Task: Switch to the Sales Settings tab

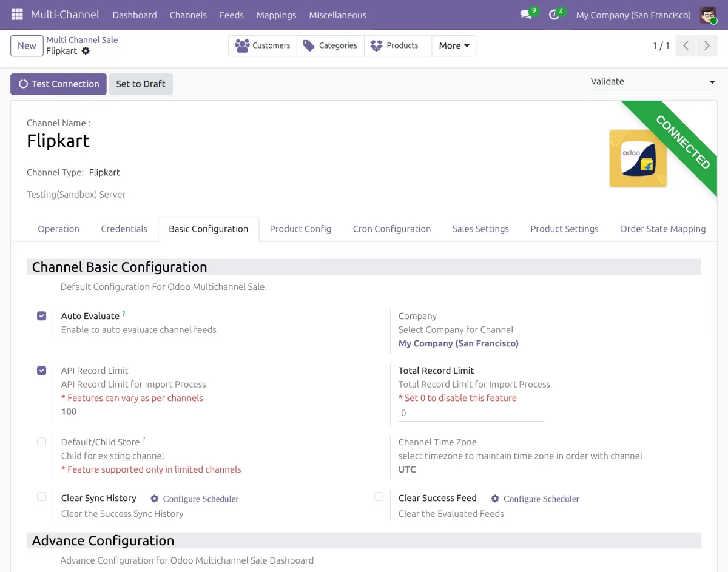Action: (x=480, y=229)
